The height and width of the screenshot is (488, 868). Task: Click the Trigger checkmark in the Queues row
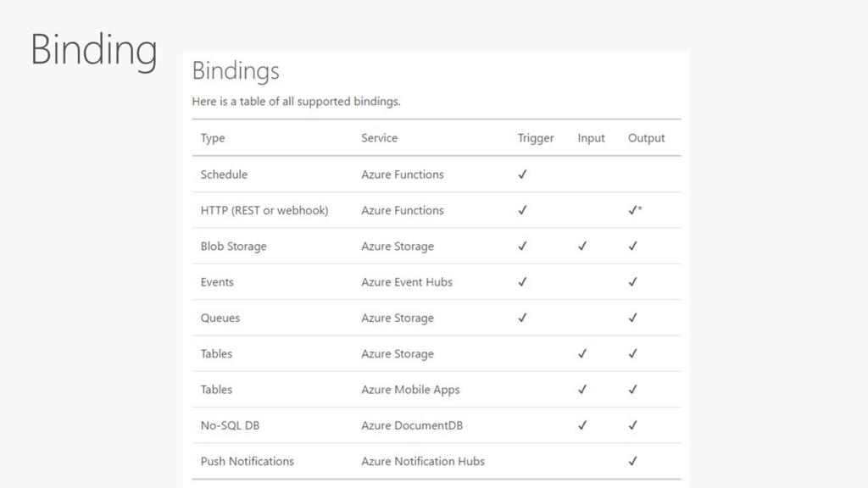pos(522,319)
